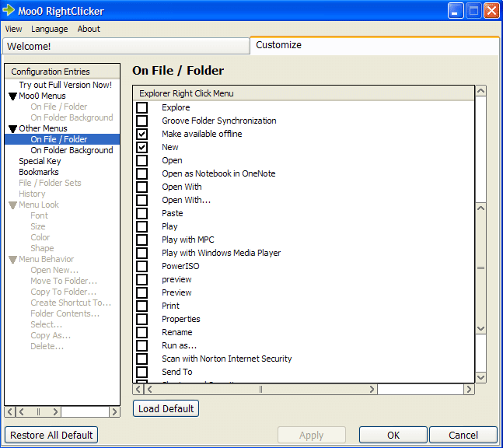The width and height of the screenshot is (503, 448).
Task: Click the entry list scroll-to-top arrow
Action: click(480, 91)
